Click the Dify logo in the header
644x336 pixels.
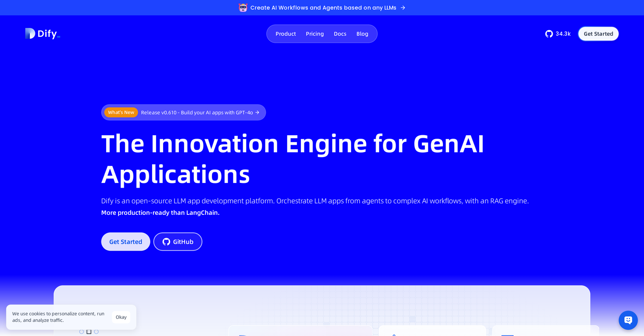tap(42, 34)
